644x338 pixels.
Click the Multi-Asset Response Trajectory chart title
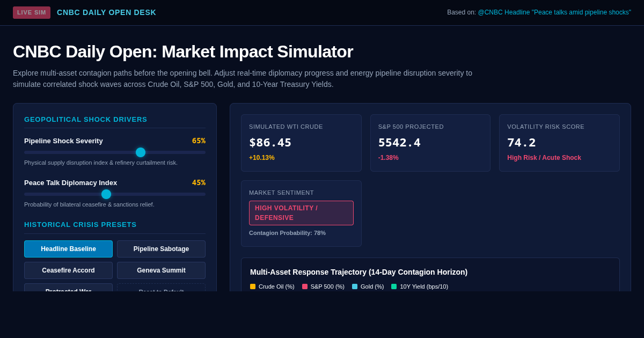pos(358,272)
